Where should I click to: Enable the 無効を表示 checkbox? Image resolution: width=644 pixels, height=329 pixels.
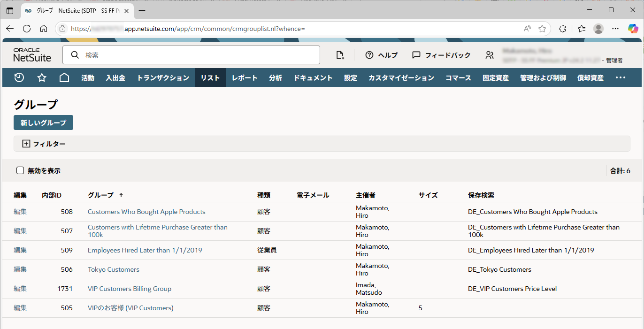click(20, 170)
